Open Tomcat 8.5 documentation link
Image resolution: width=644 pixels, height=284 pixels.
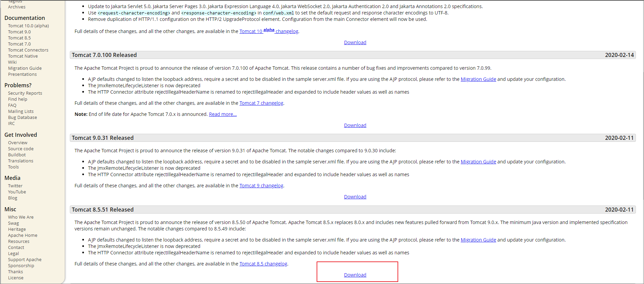tap(19, 38)
